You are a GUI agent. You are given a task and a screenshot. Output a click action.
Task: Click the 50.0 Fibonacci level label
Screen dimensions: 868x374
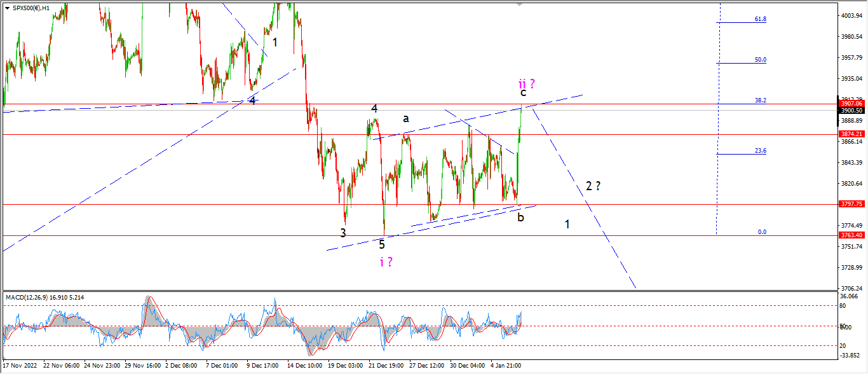tap(760, 60)
